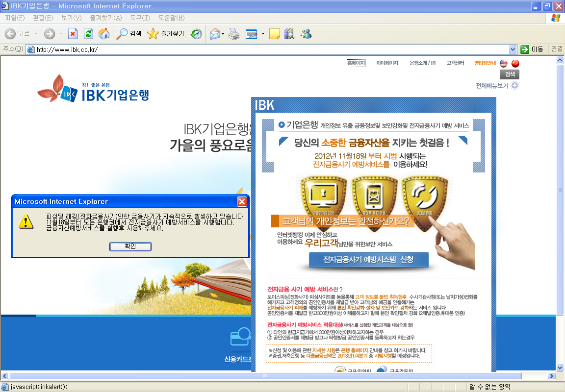This screenshot has height=392, width=565.
Task: Click the gray 검색 button on page
Action: click(x=510, y=74)
